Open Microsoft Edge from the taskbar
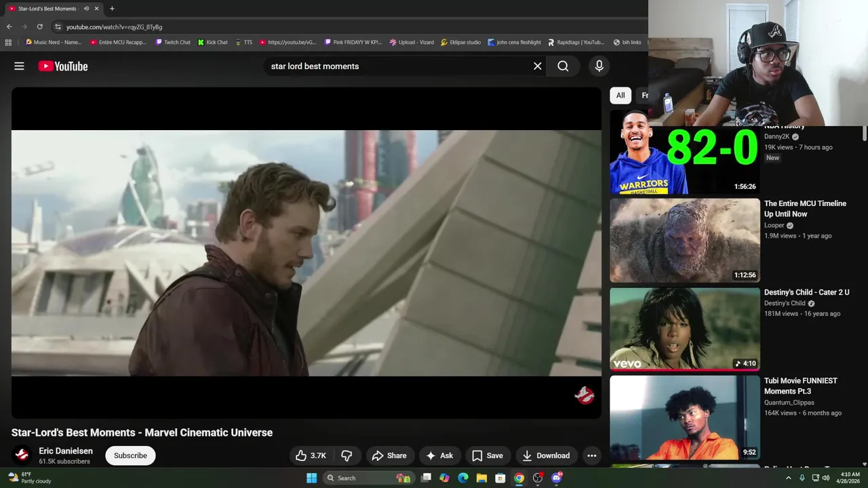Screen dimensions: 868x488 [x=463, y=478]
